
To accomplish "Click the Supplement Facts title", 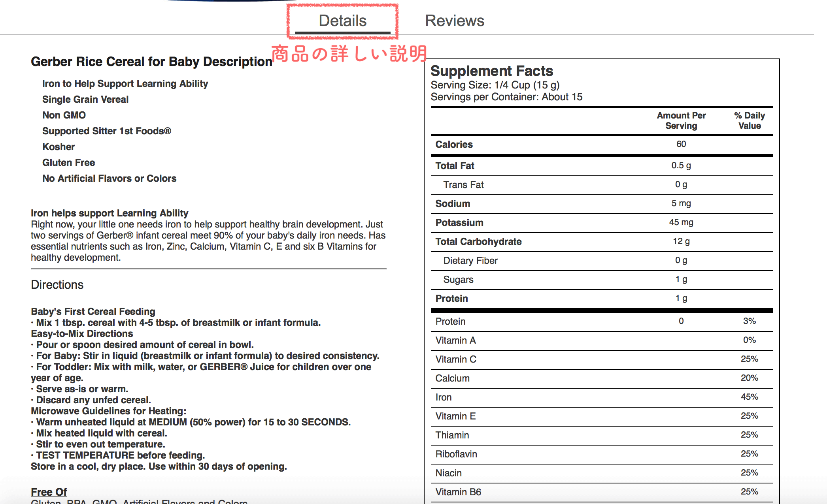I will (x=492, y=71).
